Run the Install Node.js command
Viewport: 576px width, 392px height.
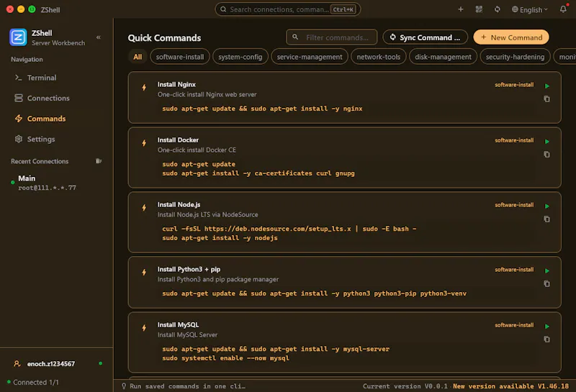pos(547,206)
